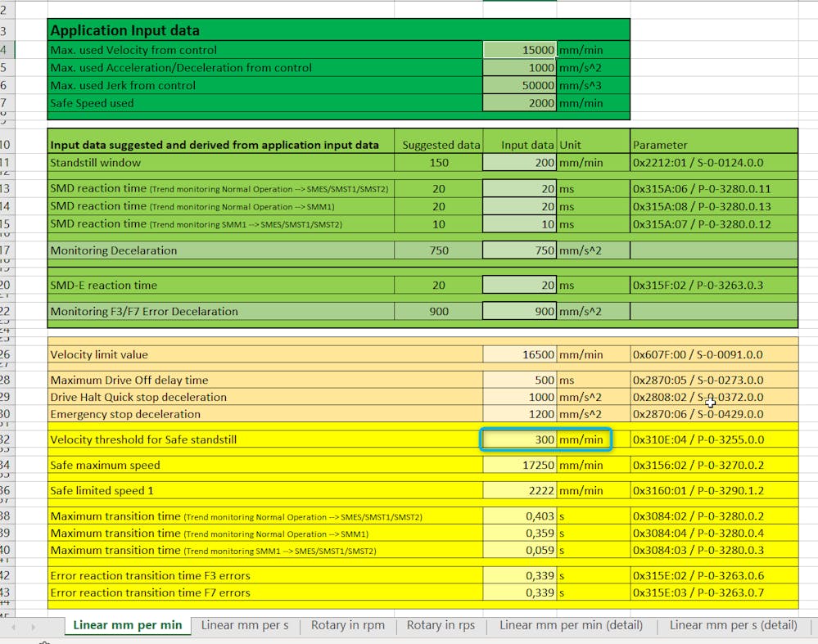
Task: Select SMD reaction time SMM1 input 10
Action: (520, 224)
